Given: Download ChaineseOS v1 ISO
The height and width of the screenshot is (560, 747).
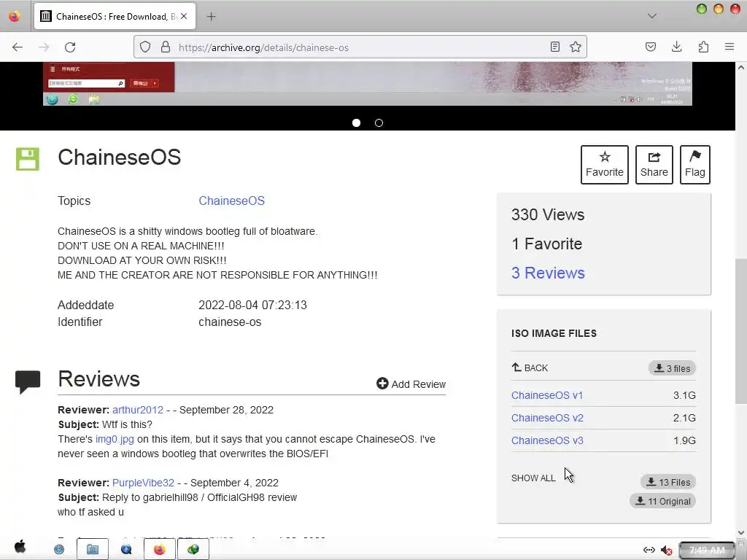Looking at the screenshot, I should coord(547,395).
